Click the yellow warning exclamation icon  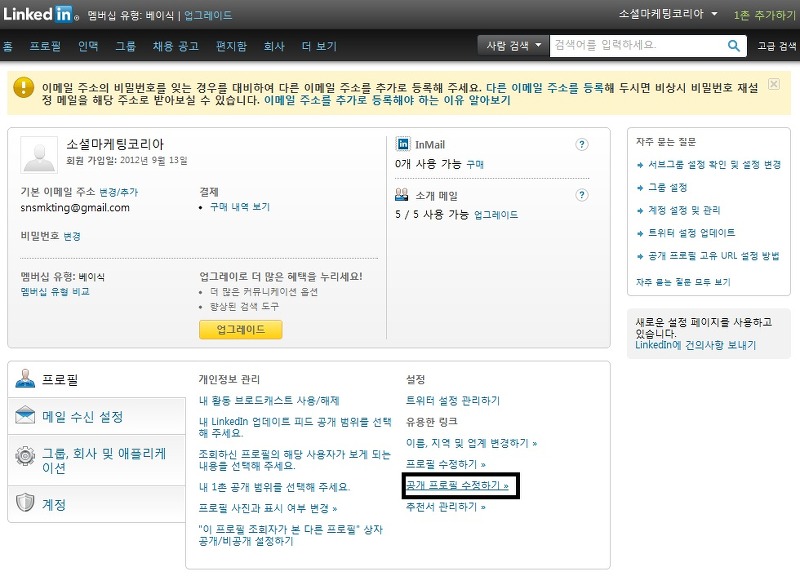pos(23,87)
